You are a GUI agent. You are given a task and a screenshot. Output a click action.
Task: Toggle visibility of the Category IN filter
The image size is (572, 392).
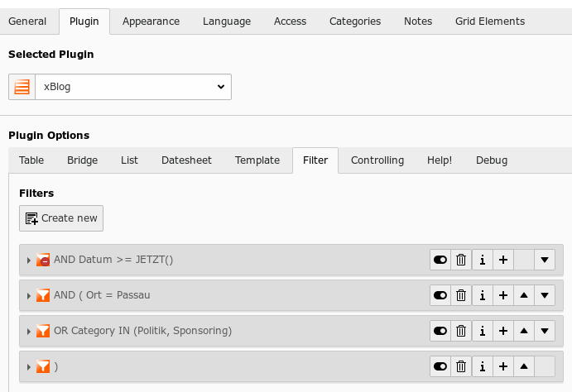440,331
